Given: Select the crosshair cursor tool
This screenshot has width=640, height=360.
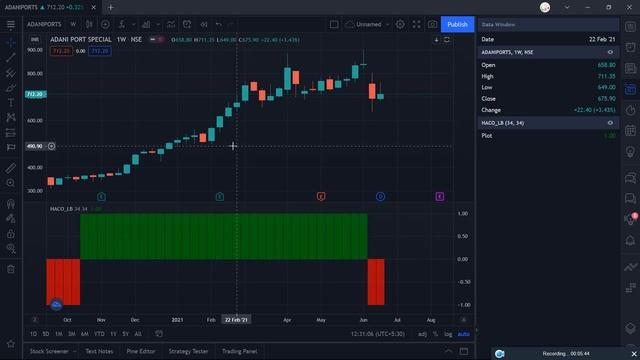Looking at the screenshot, I should pos(11,42).
